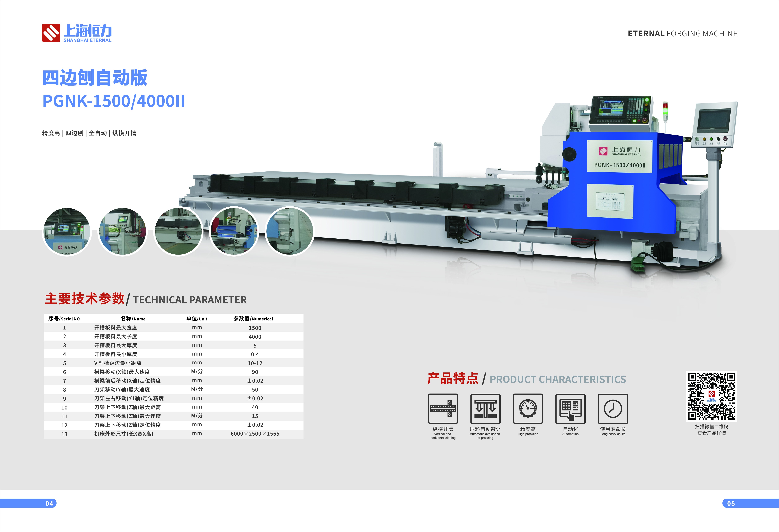Click row 横梁移动(X轴)最大速度

[x=174, y=372]
